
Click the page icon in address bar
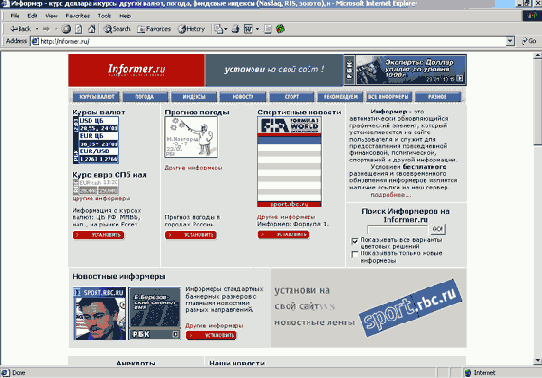[x=35, y=41]
